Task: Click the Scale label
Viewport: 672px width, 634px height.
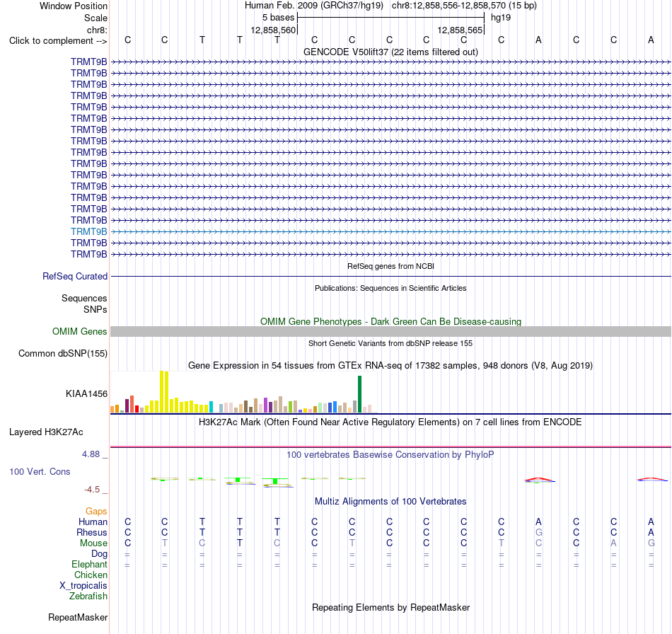Action: [x=95, y=18]
